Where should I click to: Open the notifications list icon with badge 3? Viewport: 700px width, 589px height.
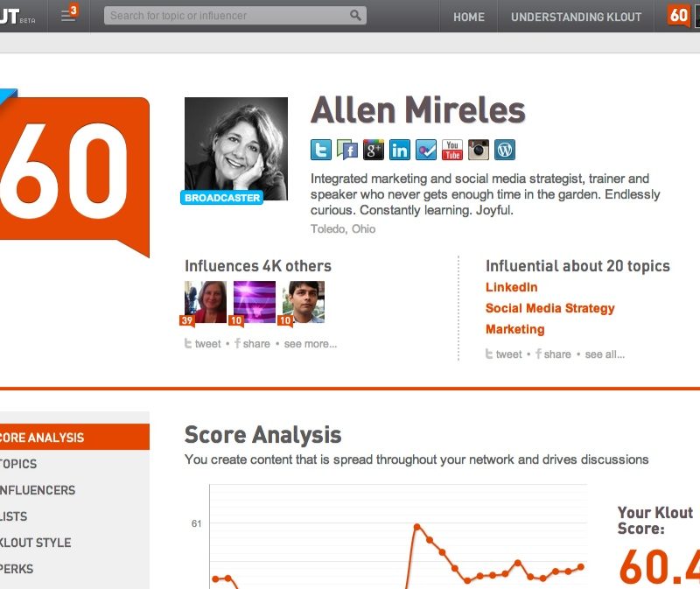[x=69, y=13]
